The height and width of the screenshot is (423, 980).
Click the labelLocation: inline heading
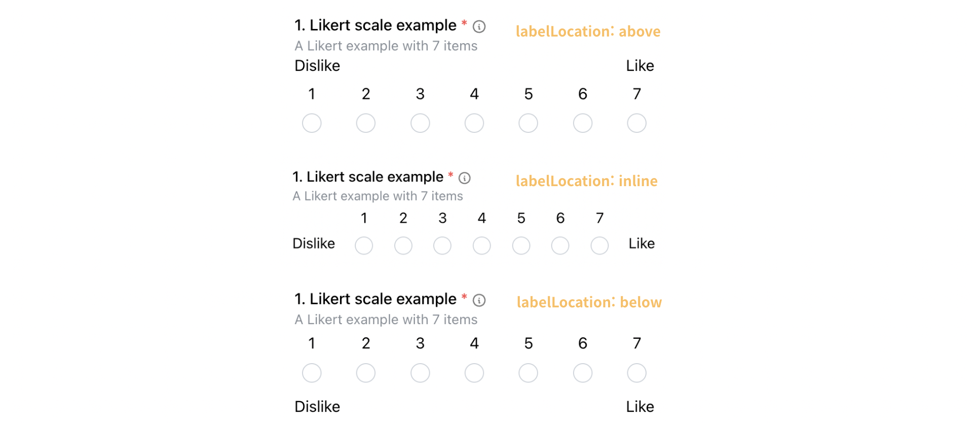(586, 181)
